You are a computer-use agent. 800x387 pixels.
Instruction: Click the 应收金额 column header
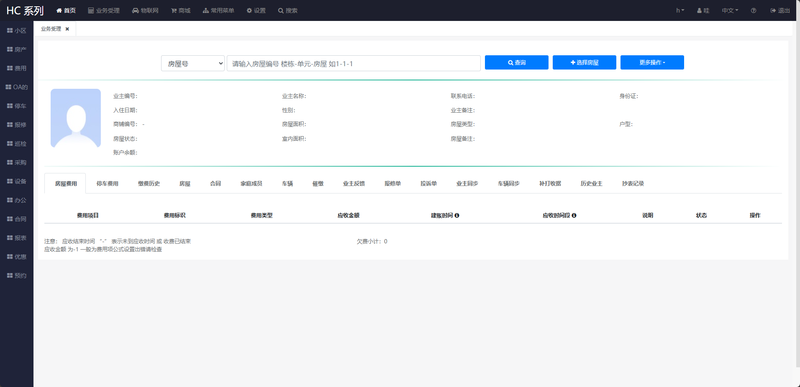348,216
